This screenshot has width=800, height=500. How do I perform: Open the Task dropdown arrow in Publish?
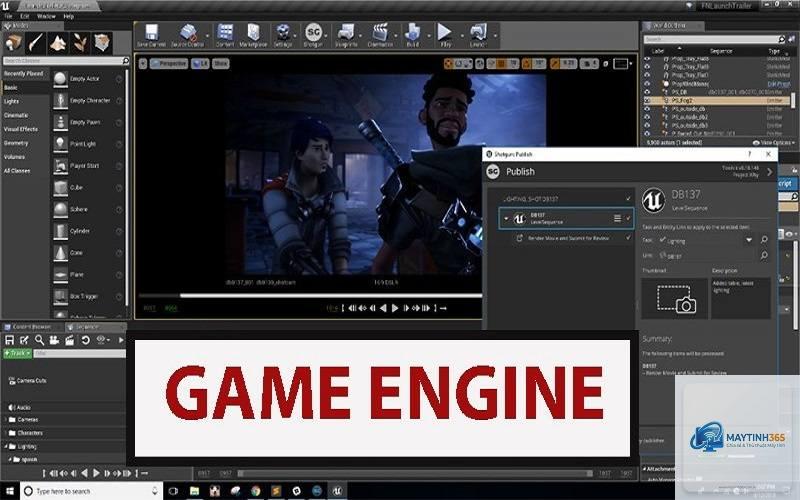[x=748, y=240]
